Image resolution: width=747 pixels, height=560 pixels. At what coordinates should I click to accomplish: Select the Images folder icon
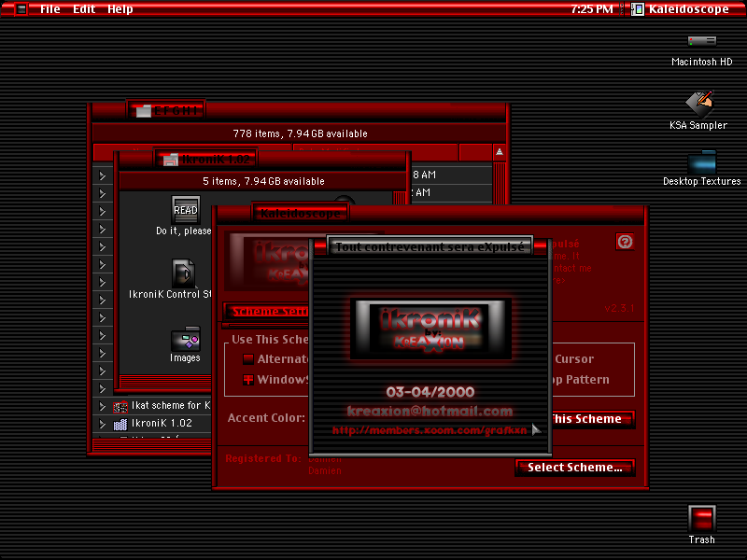[185, 338]
